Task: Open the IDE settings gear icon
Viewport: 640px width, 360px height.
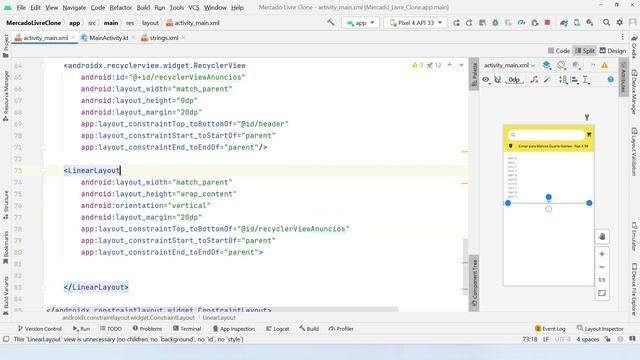Action: pos(620,23)
